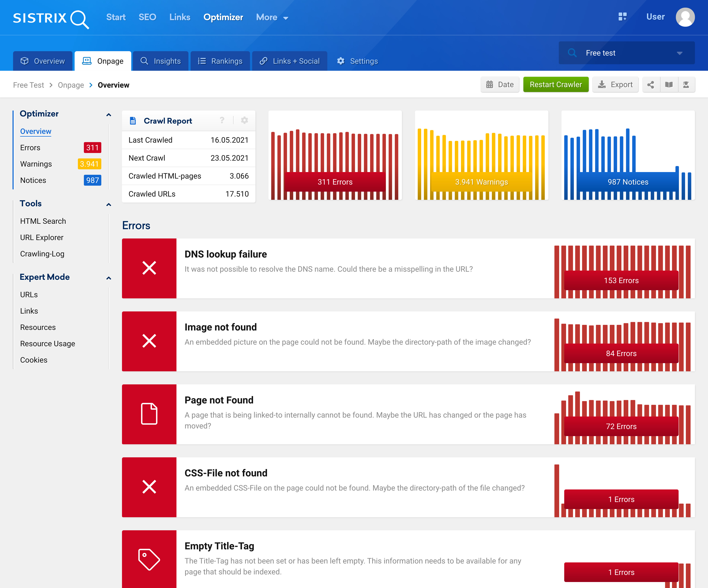Screen dimensions: 708x588
Task: Click the 987 Notices chart label
Action: [628, 182]
